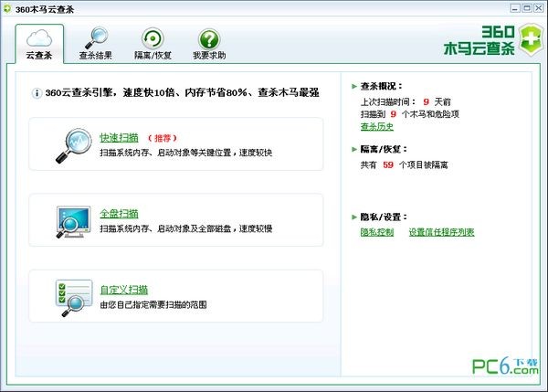Maximize the 360木马云查杀 window
Viewport: 548px width, 392px height.
[527, 8]
